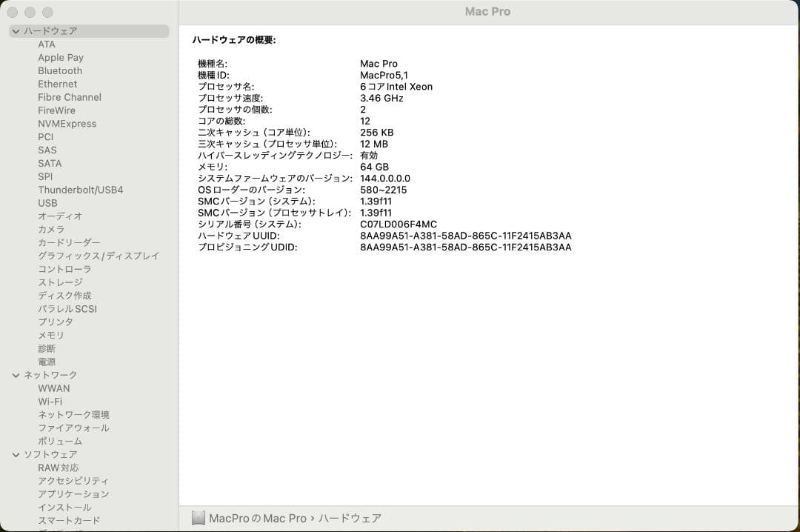Select Bluetooth in the sidebar
Viewport: 800px width, 532px height.
[x=60, y=71]
